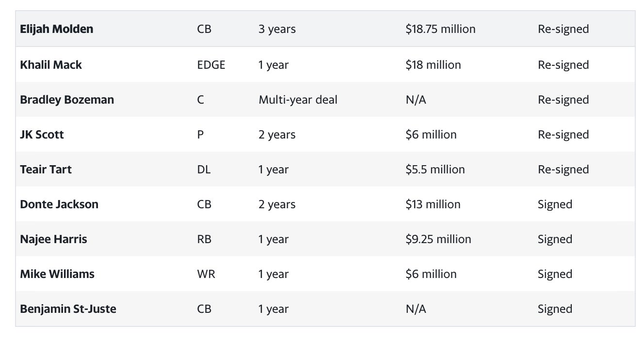
Task: Click the Elijah Molden player name
Action: (x=56, y=29)
